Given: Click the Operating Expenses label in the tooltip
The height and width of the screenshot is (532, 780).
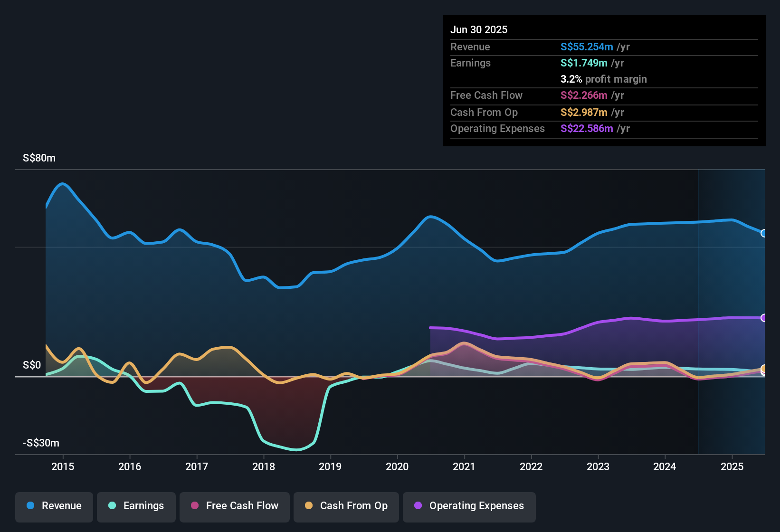Looking at the screenshot, I should tap(497, 128).
